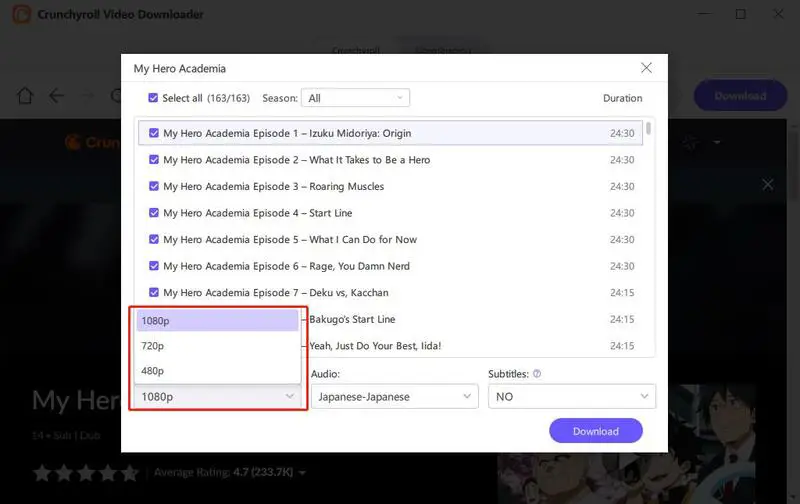Maximize the Crunchyroll Video Downloader window

click(x=740, y=14)
